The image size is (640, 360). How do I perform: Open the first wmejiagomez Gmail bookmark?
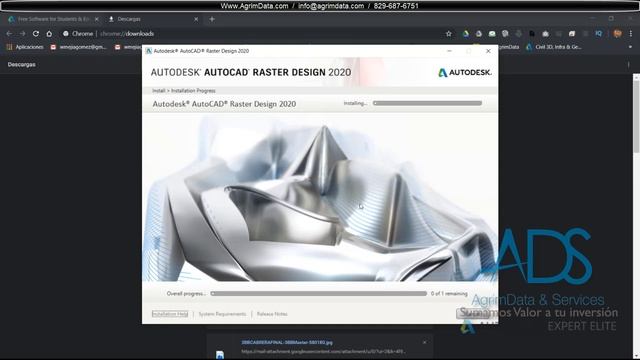(78, 47)
